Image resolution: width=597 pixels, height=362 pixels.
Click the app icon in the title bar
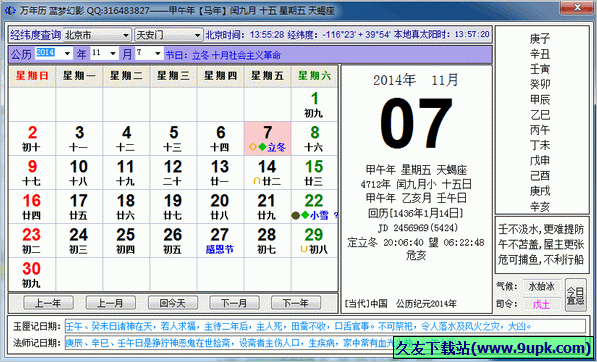[x=10, y=10]
